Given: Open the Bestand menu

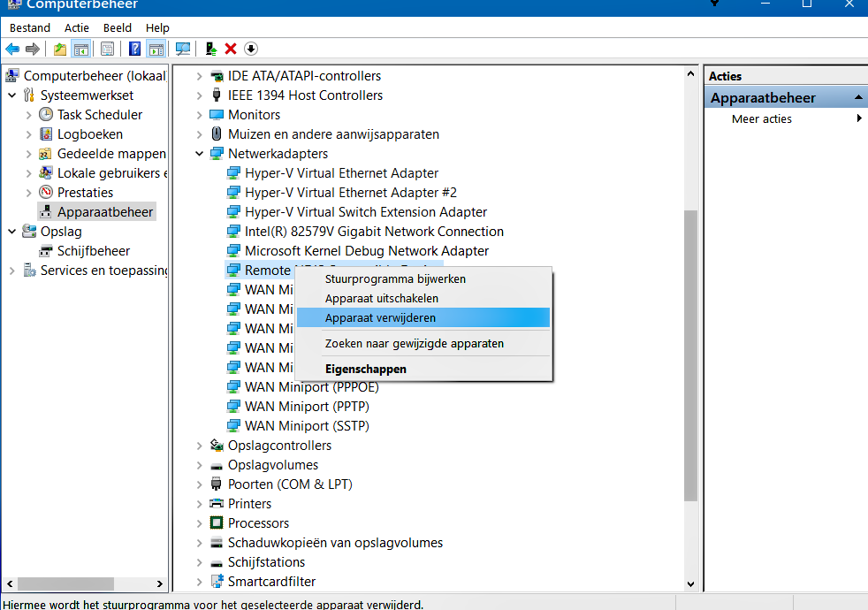Looking at the screenshot, I should pyautogui.click(x=30, y=27).
